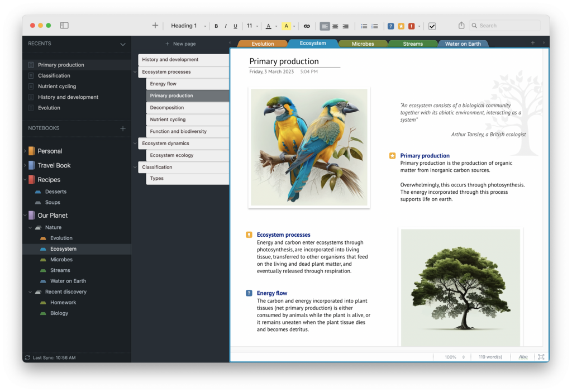Toggle bold formatting
The image size is (572, 392).
point(216,26)
